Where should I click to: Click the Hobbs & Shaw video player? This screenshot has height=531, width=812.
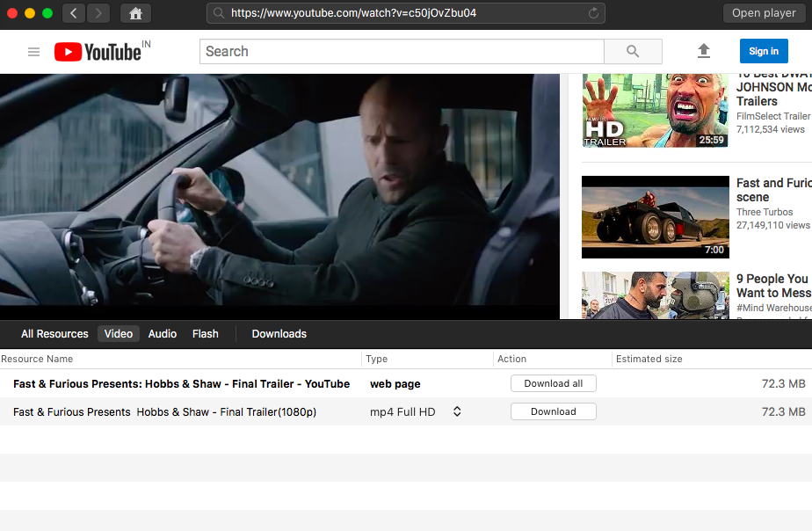tap(279, 196)
